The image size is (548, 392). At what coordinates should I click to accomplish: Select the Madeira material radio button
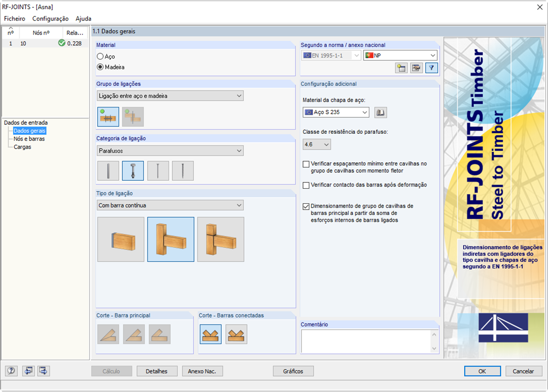coord(100,67)
